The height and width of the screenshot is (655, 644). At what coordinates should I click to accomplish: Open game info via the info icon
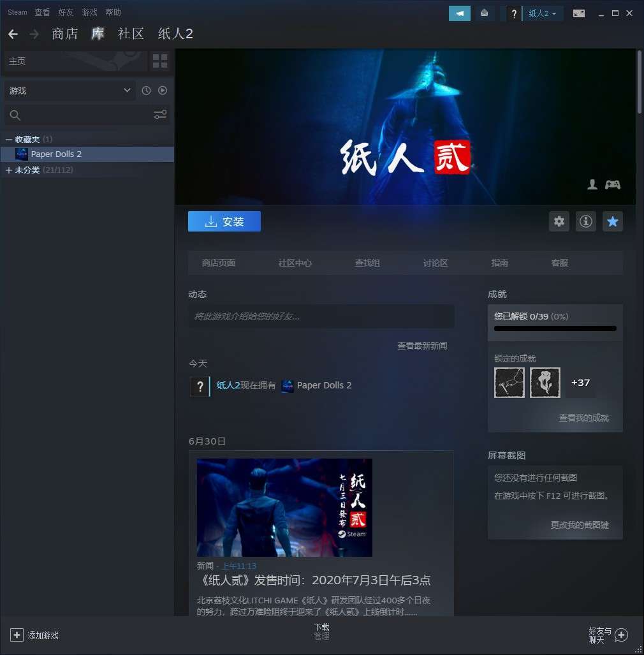tap(586, 221)
